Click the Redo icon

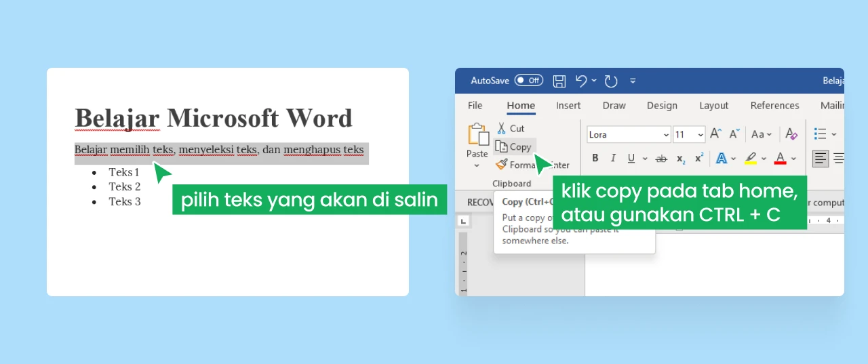tap(611, 81)
